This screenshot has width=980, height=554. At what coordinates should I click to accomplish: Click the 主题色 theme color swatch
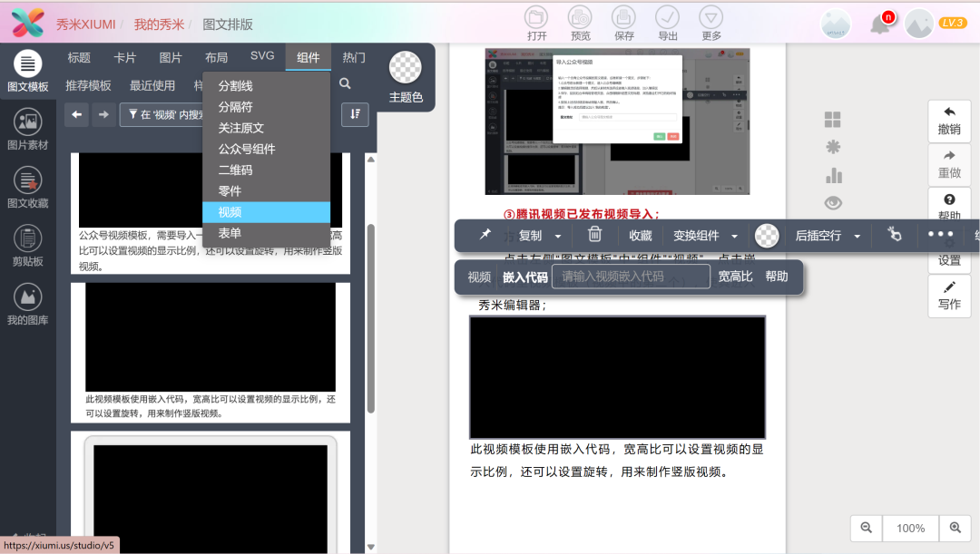tap(406, 67)
